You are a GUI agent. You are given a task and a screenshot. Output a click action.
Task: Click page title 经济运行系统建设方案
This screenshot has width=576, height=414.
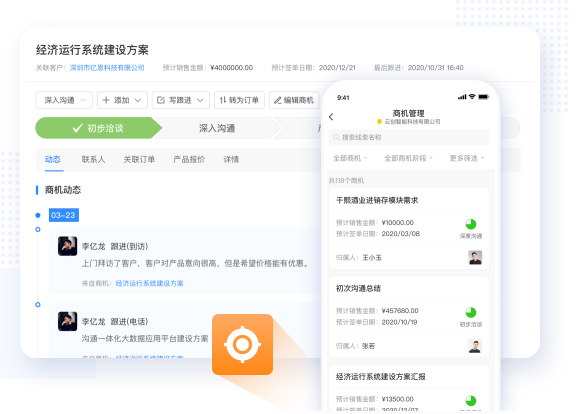pos(92,50)
